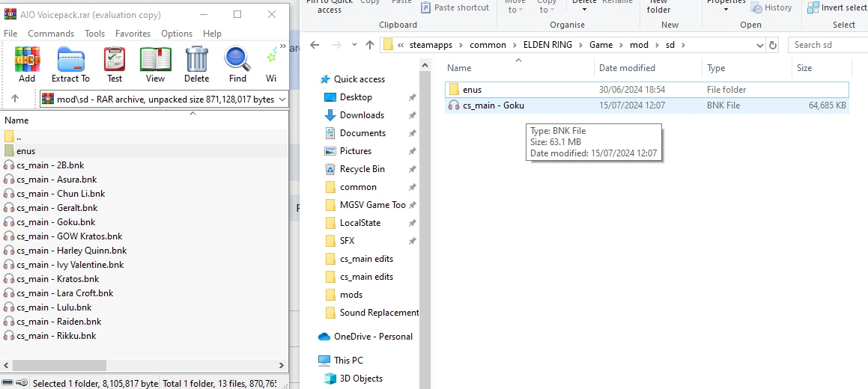
Task: Open the Options menu in WinRAR
Action: [177, 34]
